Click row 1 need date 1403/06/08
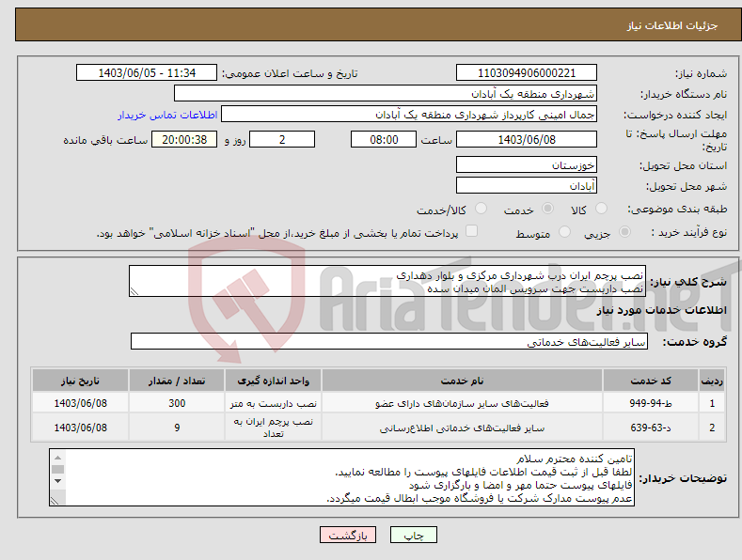 click(81, 403)
